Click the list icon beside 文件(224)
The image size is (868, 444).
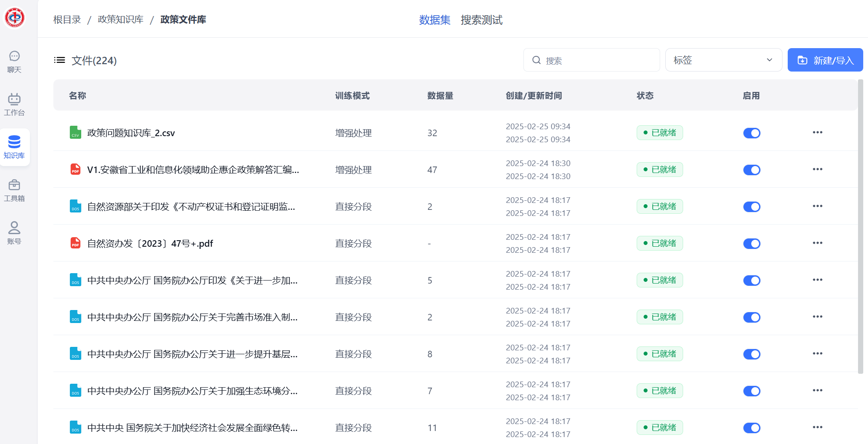click(x=59, y=60)
